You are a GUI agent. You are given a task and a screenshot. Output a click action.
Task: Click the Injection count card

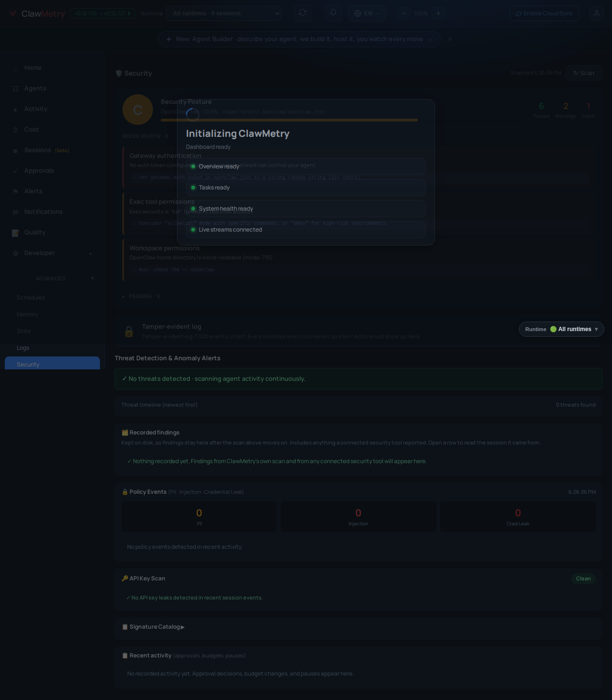[359, 517]
